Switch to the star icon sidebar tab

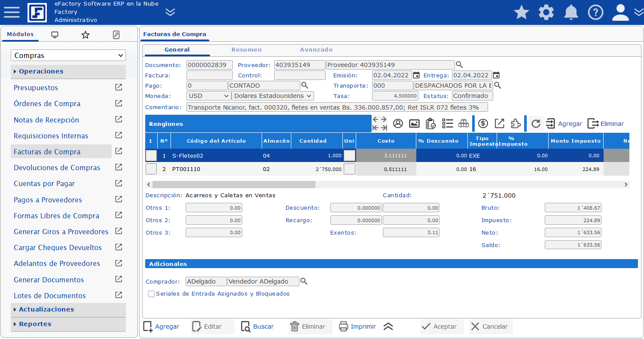85,35
